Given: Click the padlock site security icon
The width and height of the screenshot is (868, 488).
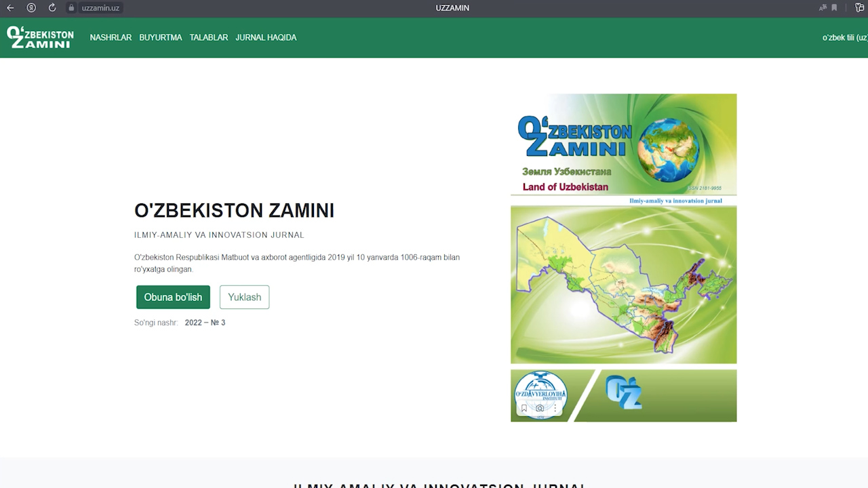Looking at the screenshot, I should pos(71,8).
